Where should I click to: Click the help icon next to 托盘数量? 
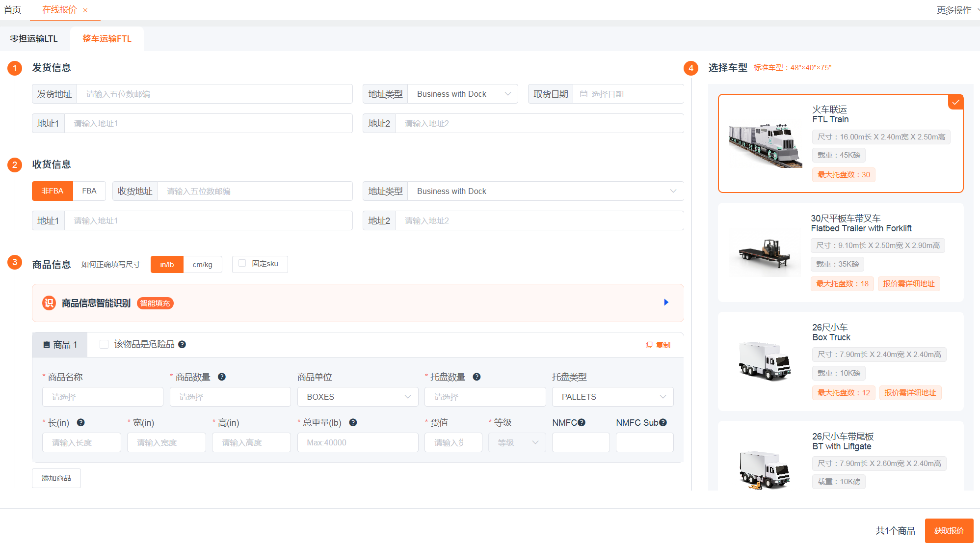477,377
